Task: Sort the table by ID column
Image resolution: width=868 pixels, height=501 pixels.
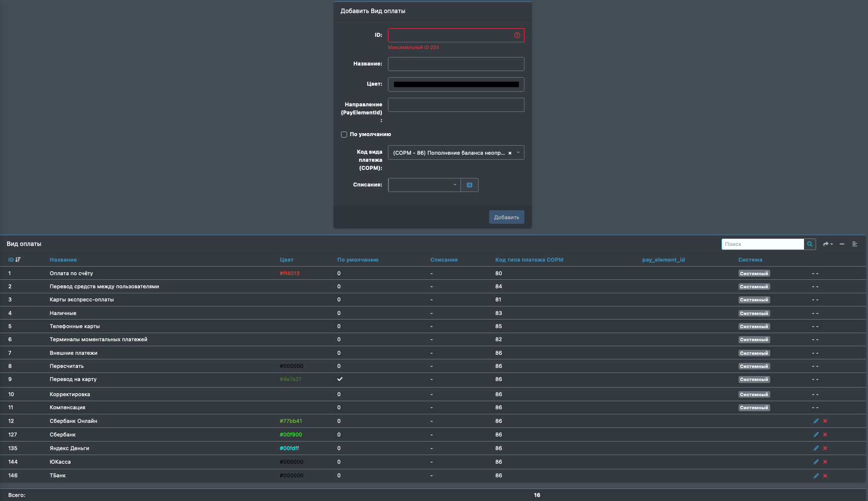Action: click(14, 260)
